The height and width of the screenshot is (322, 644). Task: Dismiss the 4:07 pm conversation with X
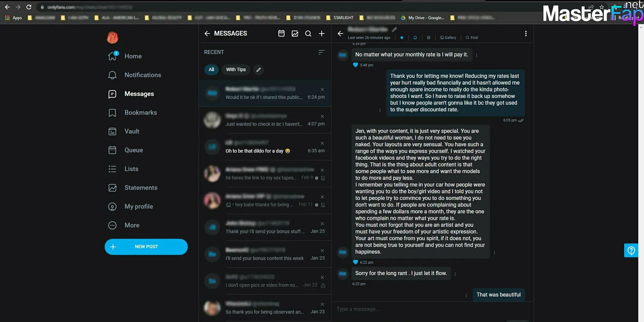pyautogui.click(x=322, y=116)
